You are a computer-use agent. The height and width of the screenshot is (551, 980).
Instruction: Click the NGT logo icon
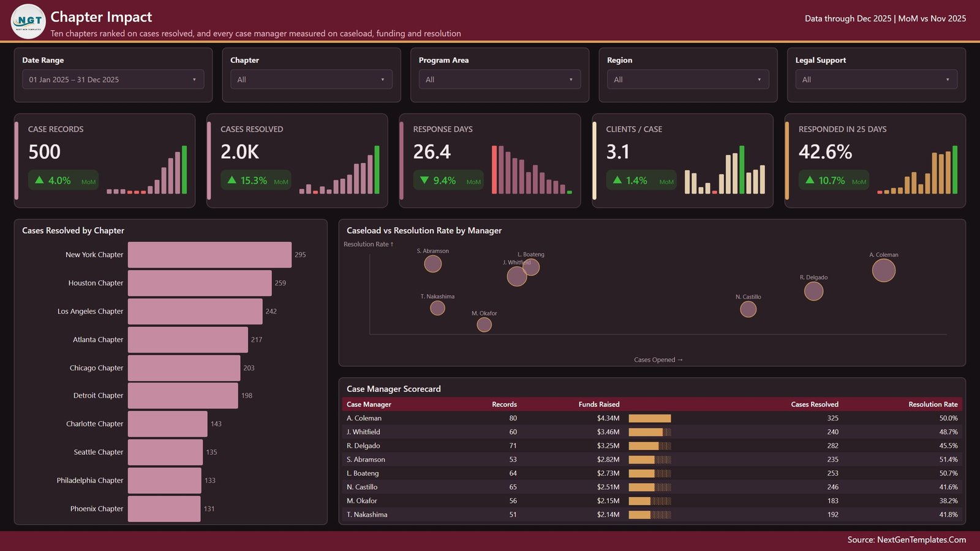click(x=28, y=21)
